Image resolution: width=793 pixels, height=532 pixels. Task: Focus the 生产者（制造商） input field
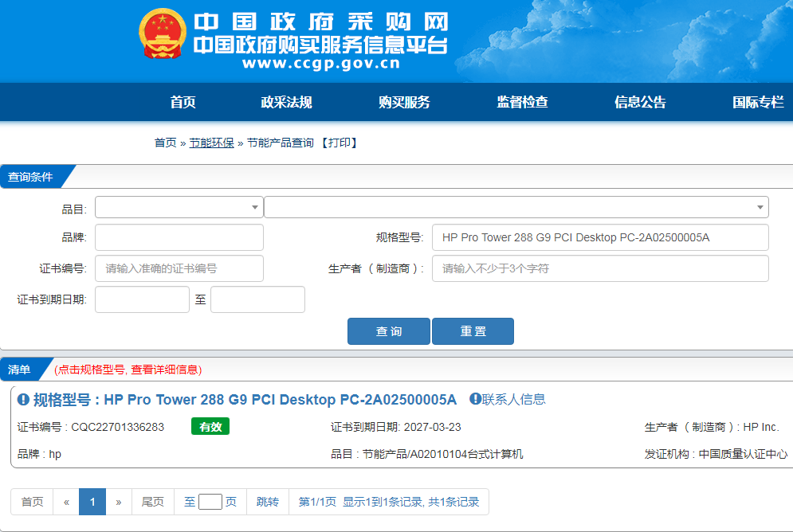click(600, 268)
